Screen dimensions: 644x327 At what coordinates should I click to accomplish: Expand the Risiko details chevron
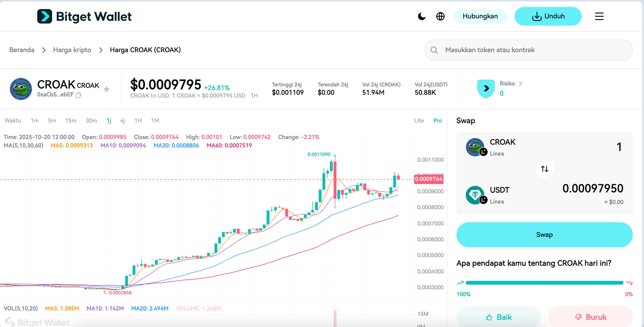(520, 84)
